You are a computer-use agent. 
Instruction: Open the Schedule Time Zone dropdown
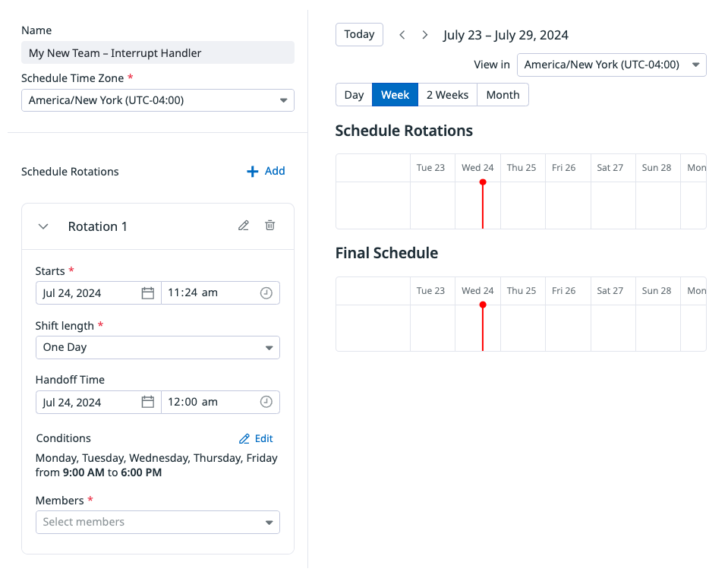tap(158, 100)
